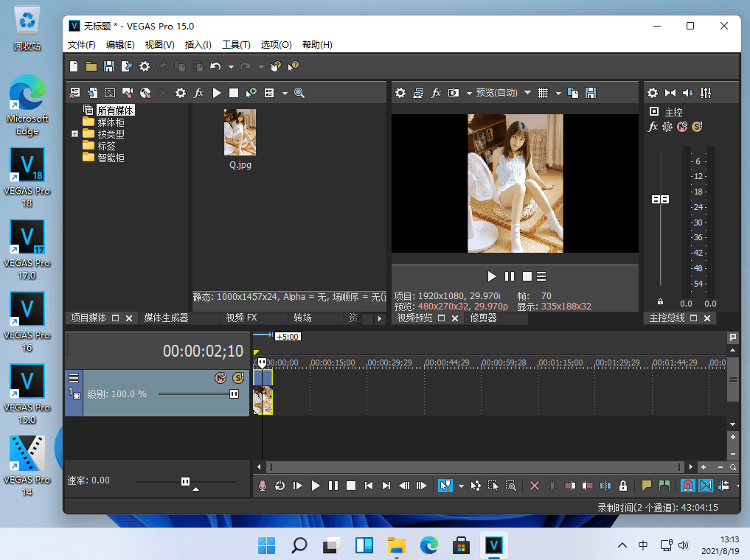Undo the last action with the curved-arrow icon

coord(215,66)
